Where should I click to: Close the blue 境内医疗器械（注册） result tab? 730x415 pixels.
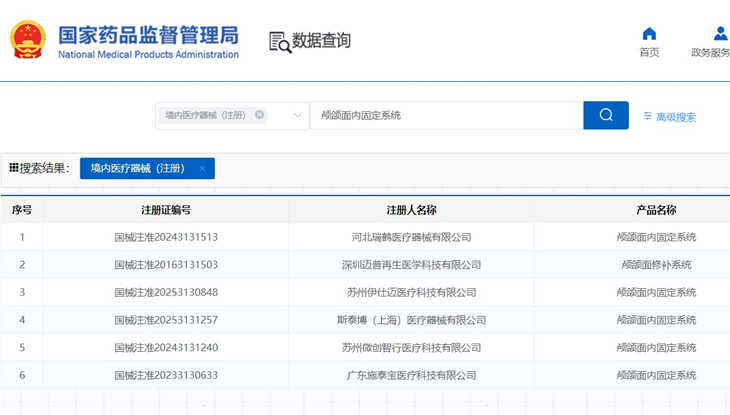pos(202,169)
